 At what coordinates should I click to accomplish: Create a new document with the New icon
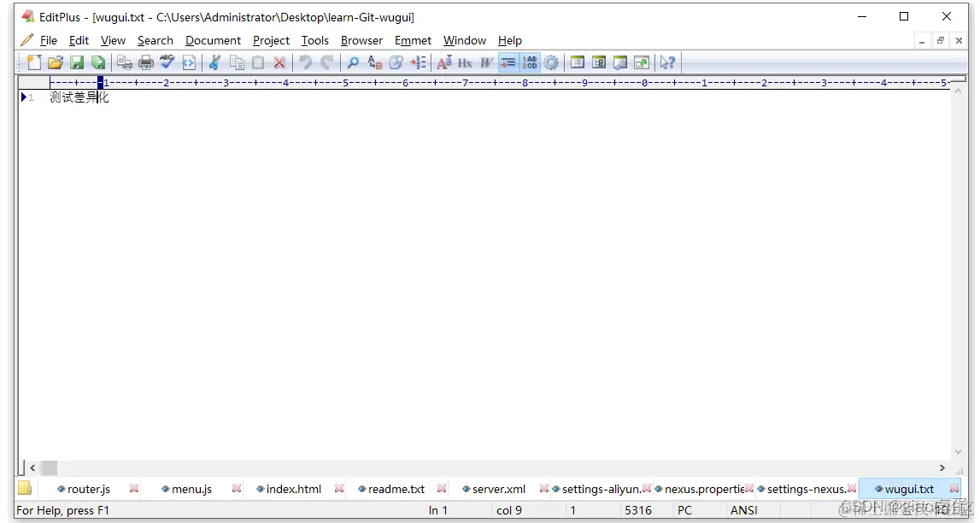coord(34,62)
